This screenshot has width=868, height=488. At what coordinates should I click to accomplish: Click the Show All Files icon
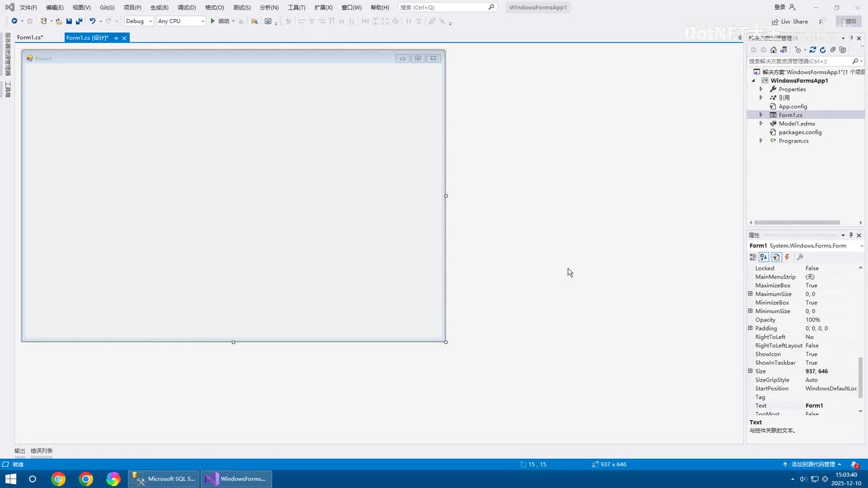click(843, 49)
